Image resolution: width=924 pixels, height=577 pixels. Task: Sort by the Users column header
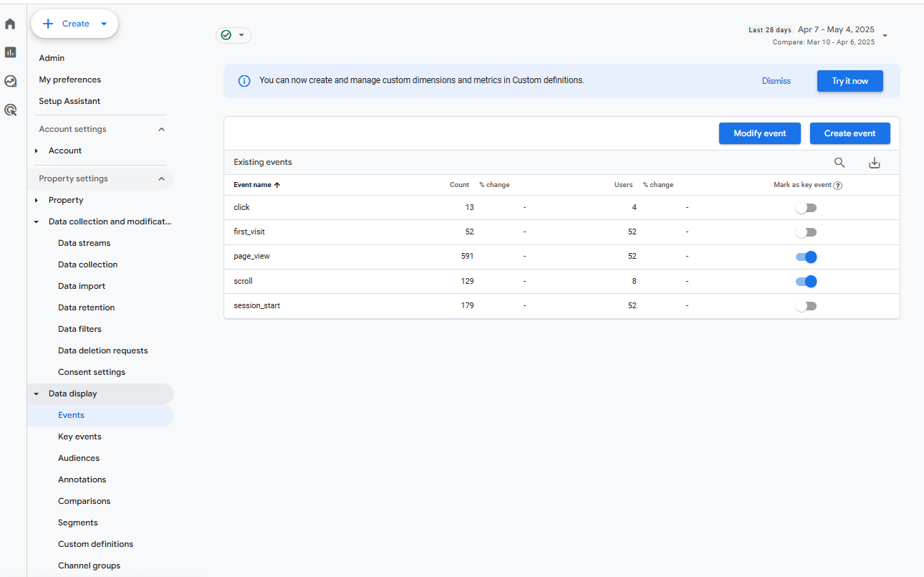tap(623, 185)
